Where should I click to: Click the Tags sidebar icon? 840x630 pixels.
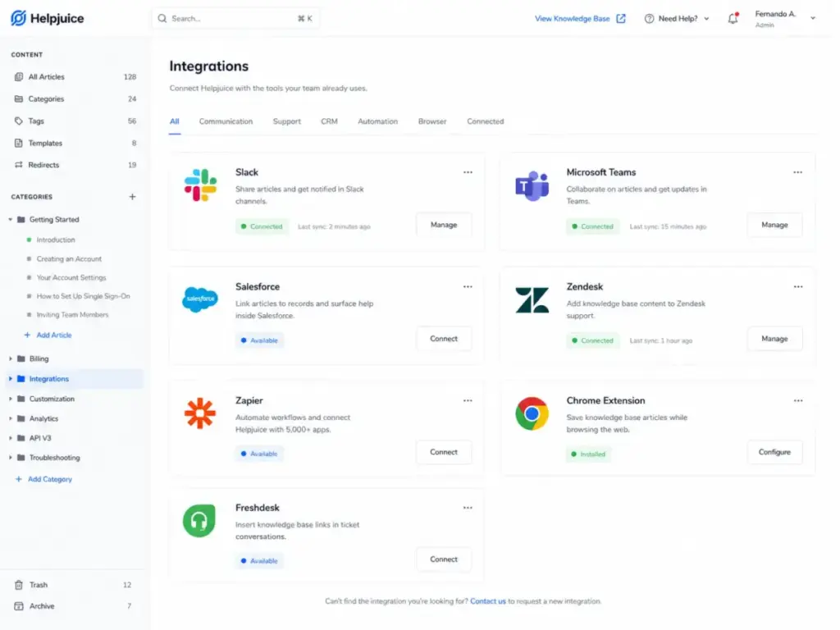(19, 121)
